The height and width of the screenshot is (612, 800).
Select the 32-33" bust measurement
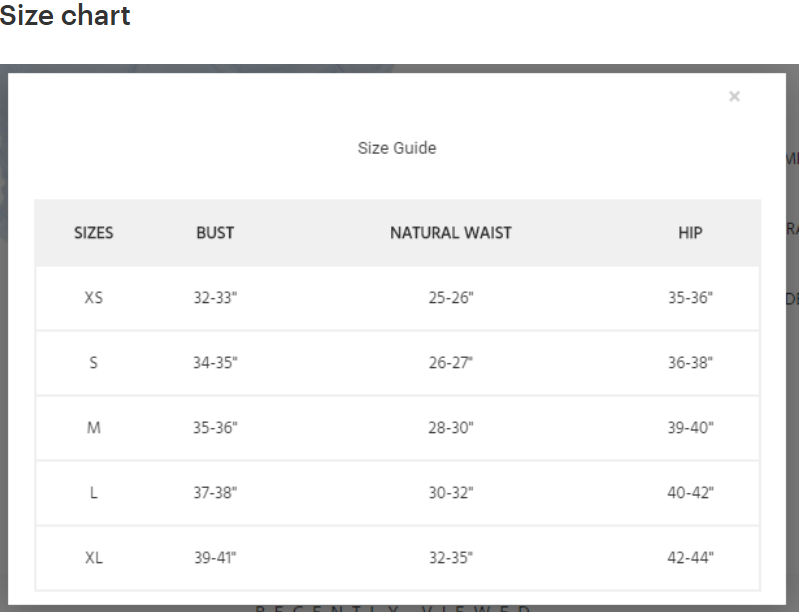pyautogui.click(x=215, y=297)
